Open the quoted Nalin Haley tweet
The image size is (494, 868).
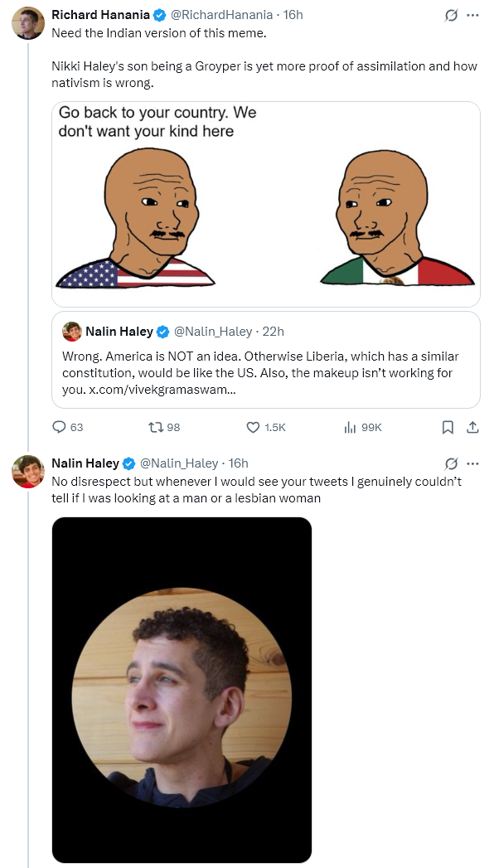point(266,360)
